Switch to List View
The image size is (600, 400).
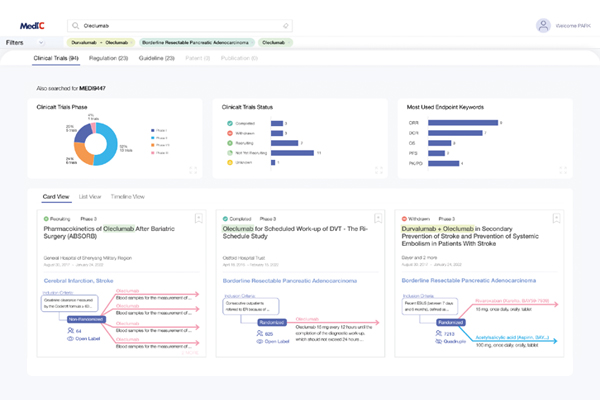click(90, 197)
